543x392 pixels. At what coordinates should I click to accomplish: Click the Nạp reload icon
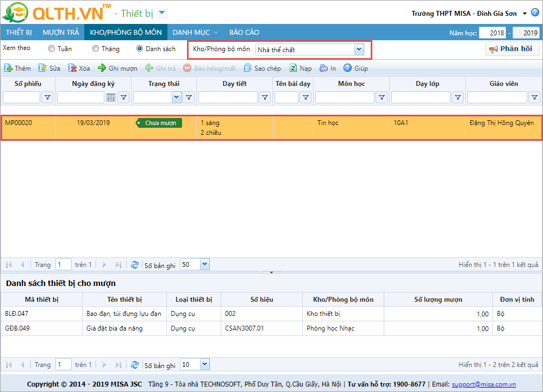click(x=293, y=68)
